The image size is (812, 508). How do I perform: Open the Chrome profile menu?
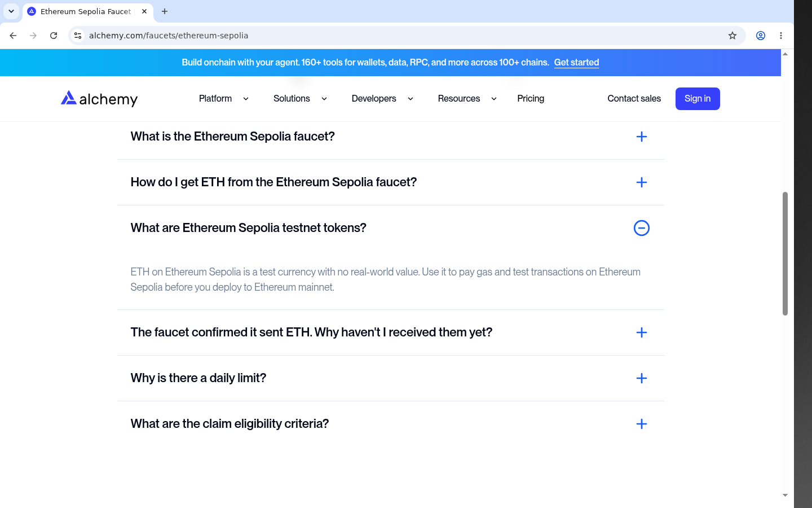[x=761, y=36]
